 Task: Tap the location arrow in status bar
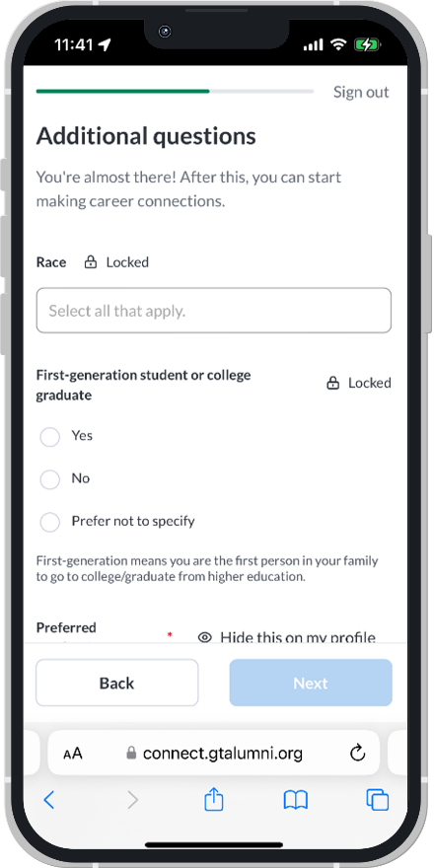(x=104, y=44)
